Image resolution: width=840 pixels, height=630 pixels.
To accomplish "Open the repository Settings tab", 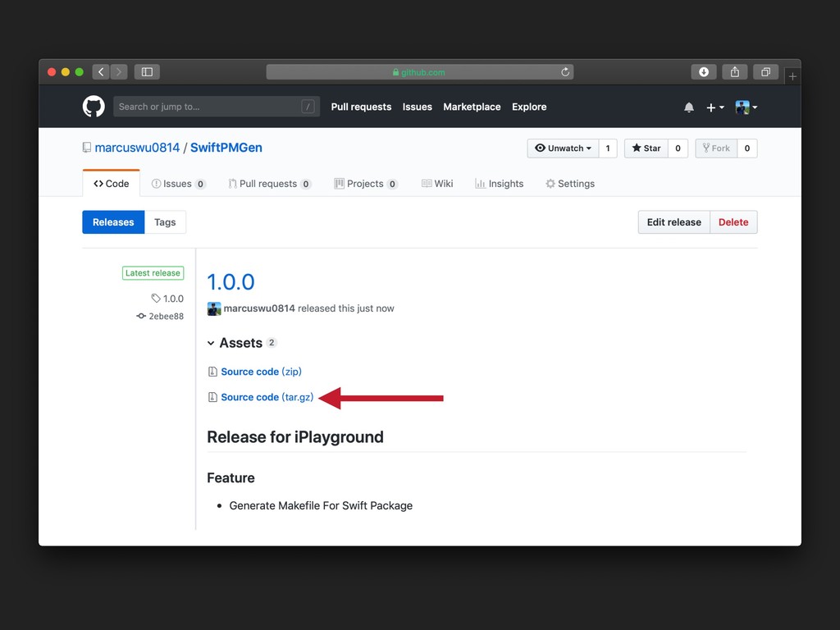I will pyautogui.click(x=570, y=184).
